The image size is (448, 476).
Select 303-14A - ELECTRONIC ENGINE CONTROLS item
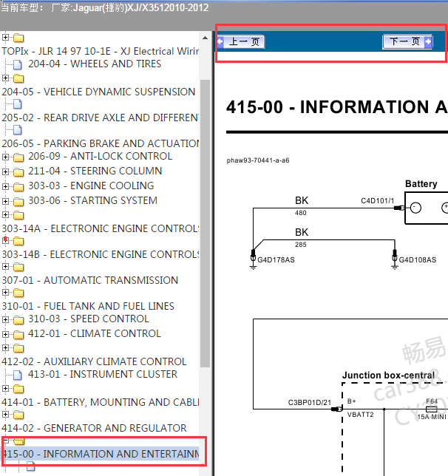coord(100,228)
